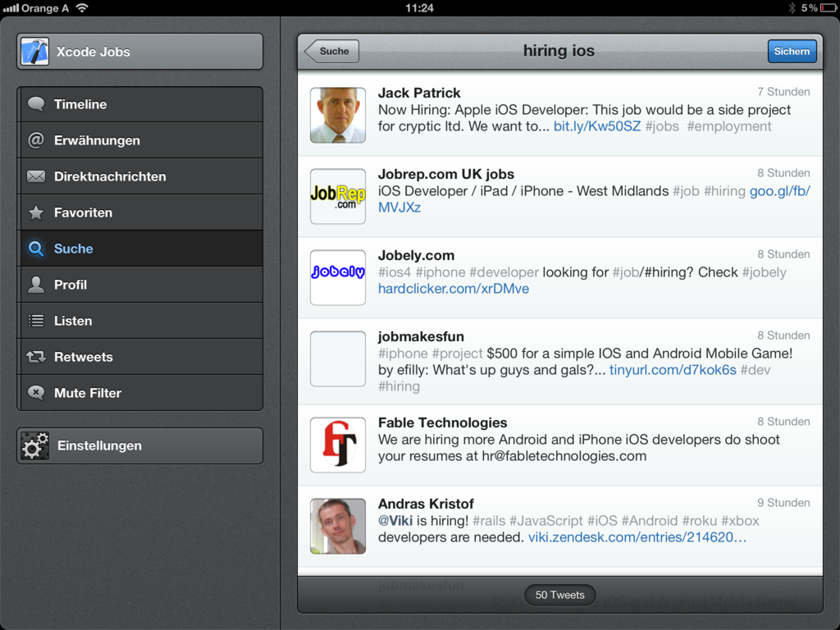Open the Retweets arrows icon
The width and height of the screenshot is (840, 630).
tap(36, 357)
